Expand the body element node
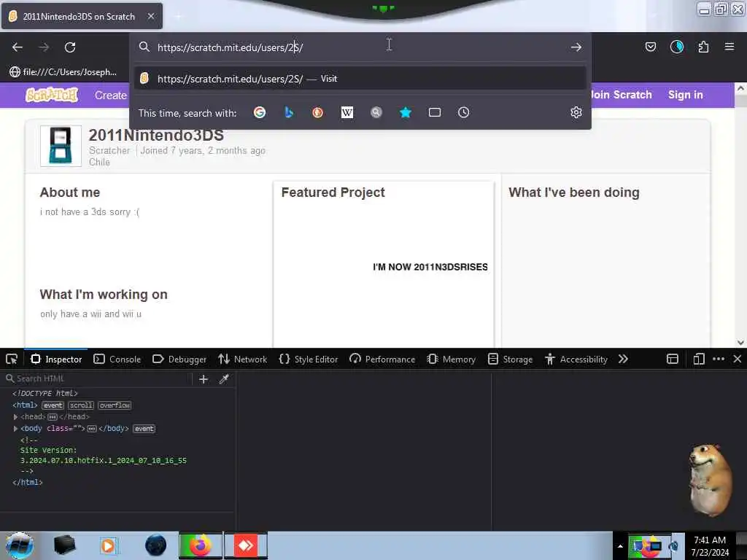The height and width of the screenshot is (560, 747). point(15,429)
